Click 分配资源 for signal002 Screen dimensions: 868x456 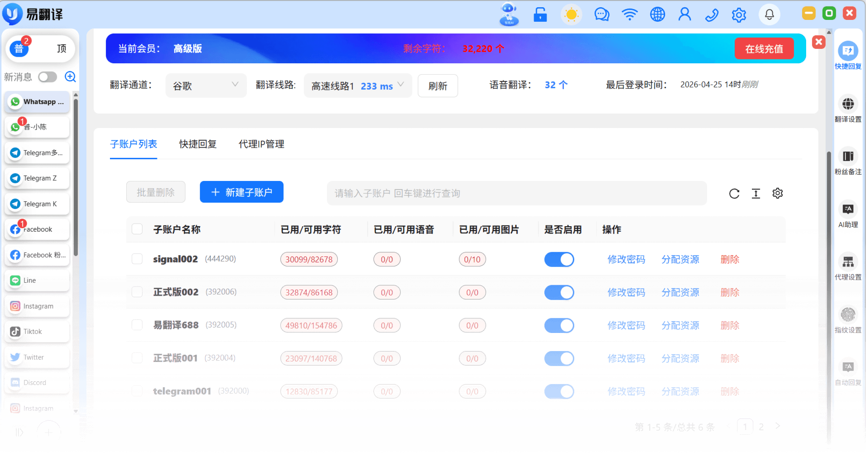click(680, 259)
